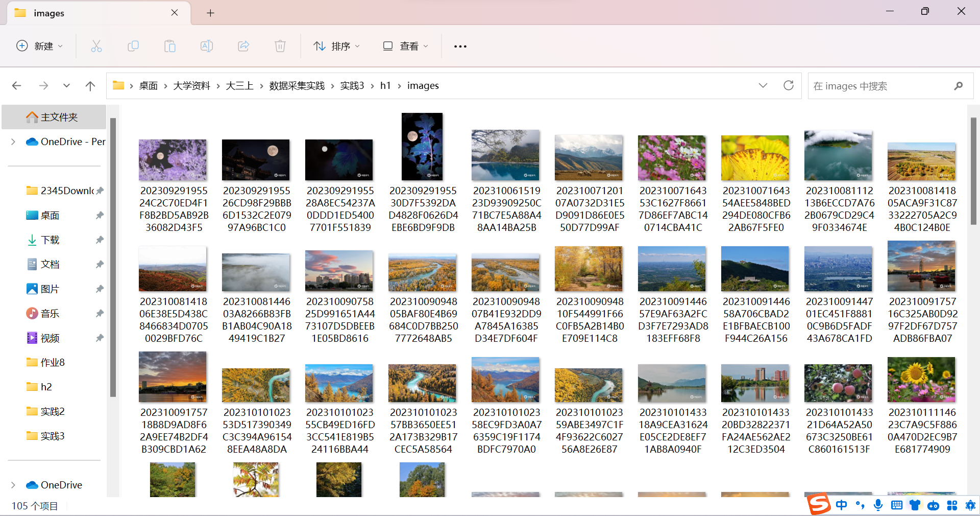The height and width of the screenshot is (516, 980).
Task: Click the Cut scissors icon
Action: [96, 46]
